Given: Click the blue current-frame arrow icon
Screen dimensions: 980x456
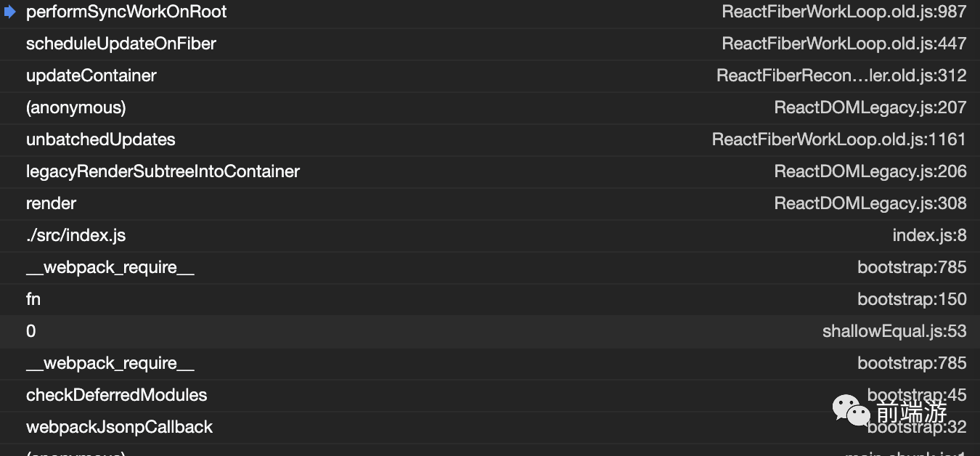Looking at the screenshot, I should (x=10, y=12).
